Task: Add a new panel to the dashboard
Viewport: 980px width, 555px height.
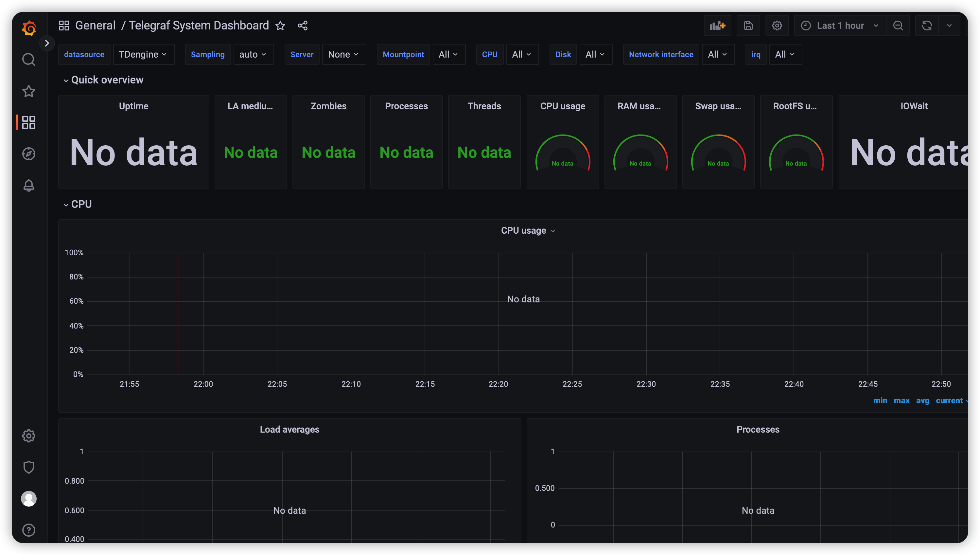Action: click(x=717, y=25)
